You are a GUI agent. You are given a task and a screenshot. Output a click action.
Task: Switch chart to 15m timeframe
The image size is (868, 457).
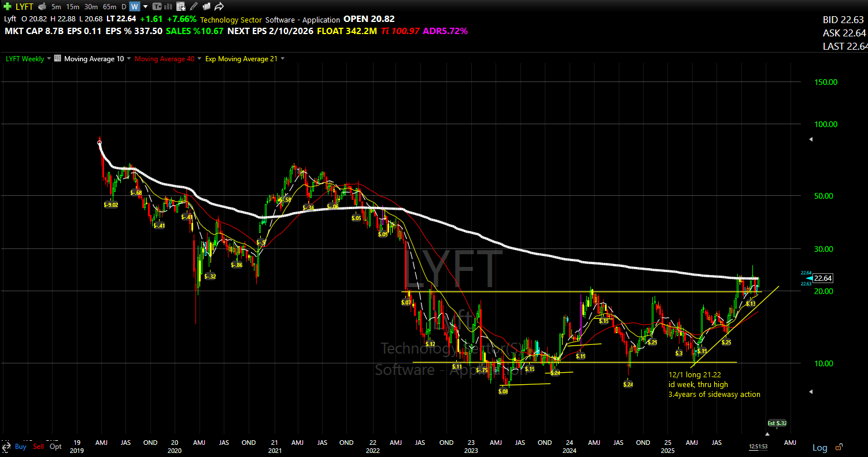pyautogui.click(x=72, y=7)
